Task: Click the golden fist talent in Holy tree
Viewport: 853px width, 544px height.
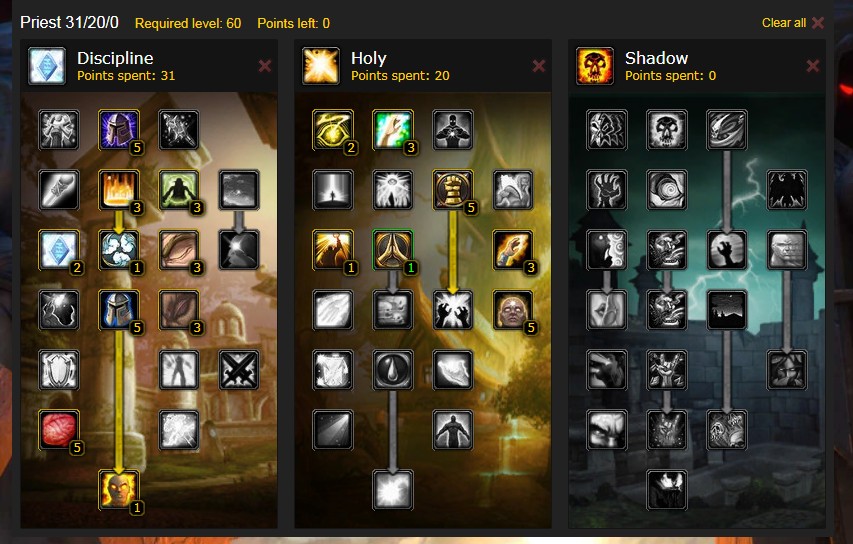Action: pos(453,190)
